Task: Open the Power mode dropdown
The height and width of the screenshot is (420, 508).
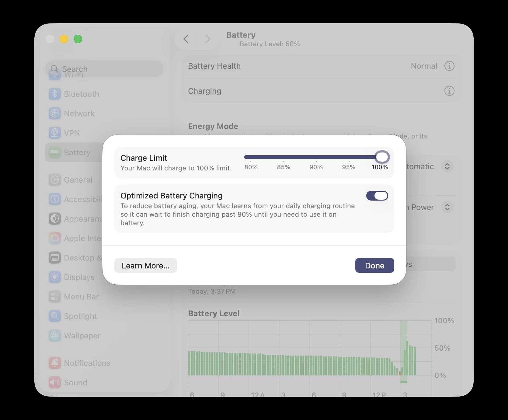Action: [447, 207]
